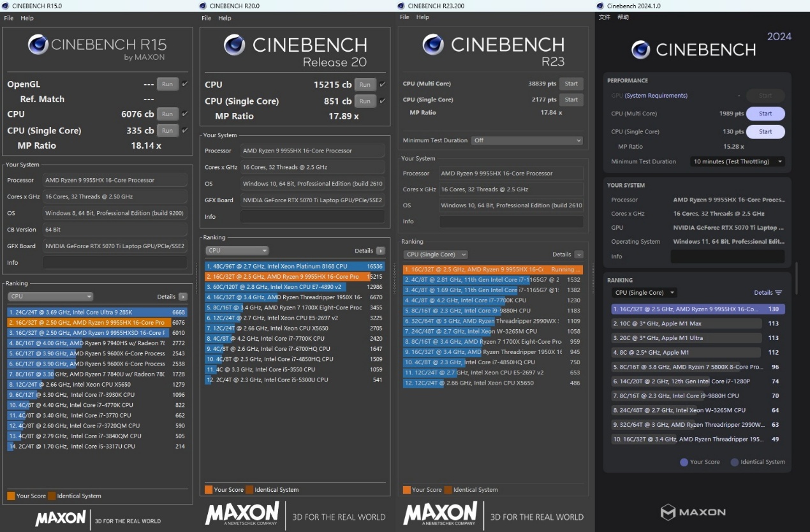
Task: Select the Xeon W-3265M row in R23 ranking
Action: pyautogui.click(x=493, y=331)
